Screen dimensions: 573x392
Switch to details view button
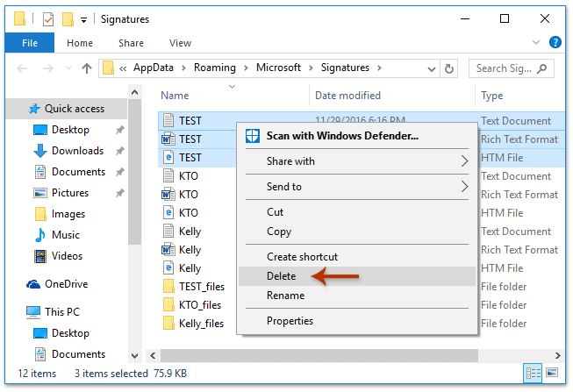(533, 373)
